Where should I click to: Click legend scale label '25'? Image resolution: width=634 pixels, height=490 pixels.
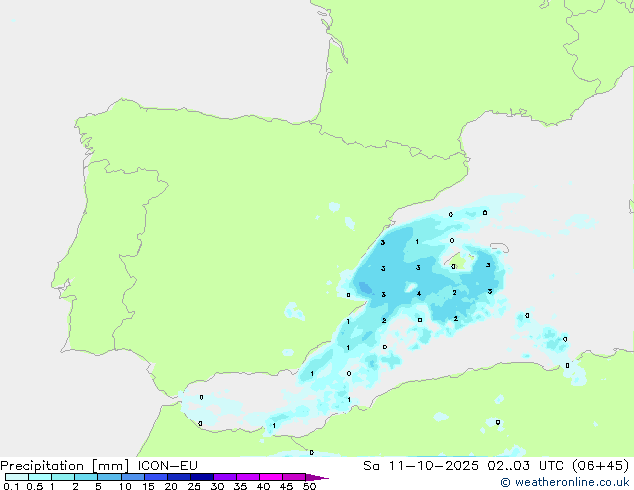194,486
